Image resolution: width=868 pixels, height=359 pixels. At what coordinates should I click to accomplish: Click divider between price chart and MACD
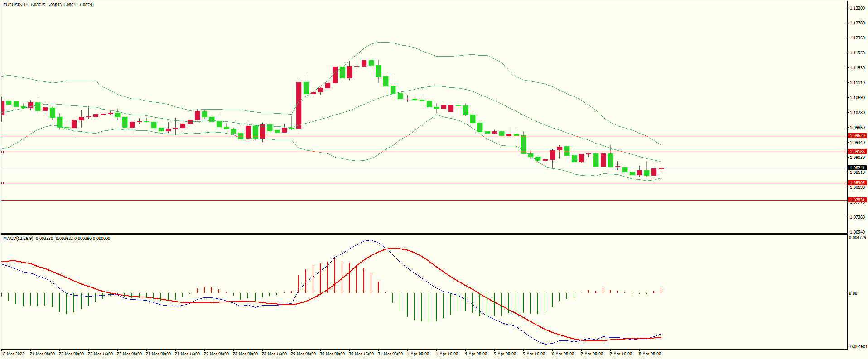[424, 234]
